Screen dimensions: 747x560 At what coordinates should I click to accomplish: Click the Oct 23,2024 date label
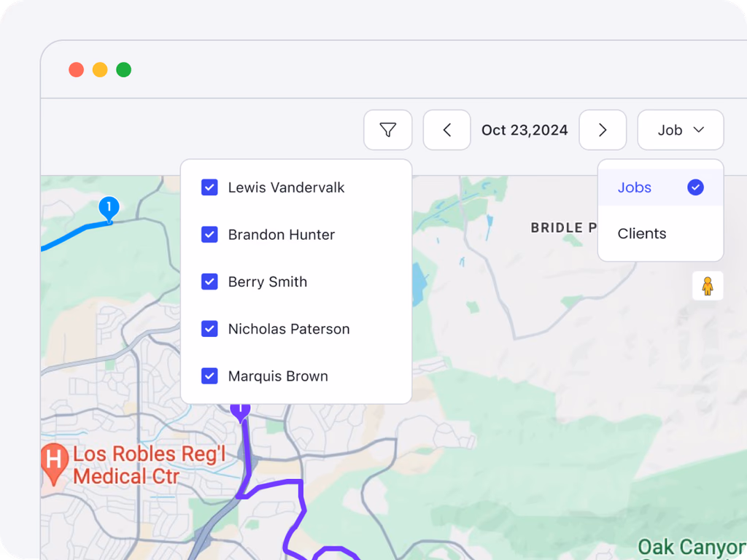525,130
